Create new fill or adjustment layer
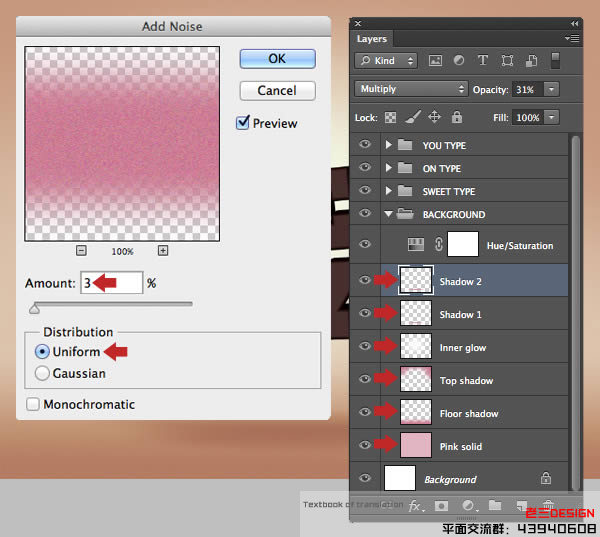 (468, 506)
